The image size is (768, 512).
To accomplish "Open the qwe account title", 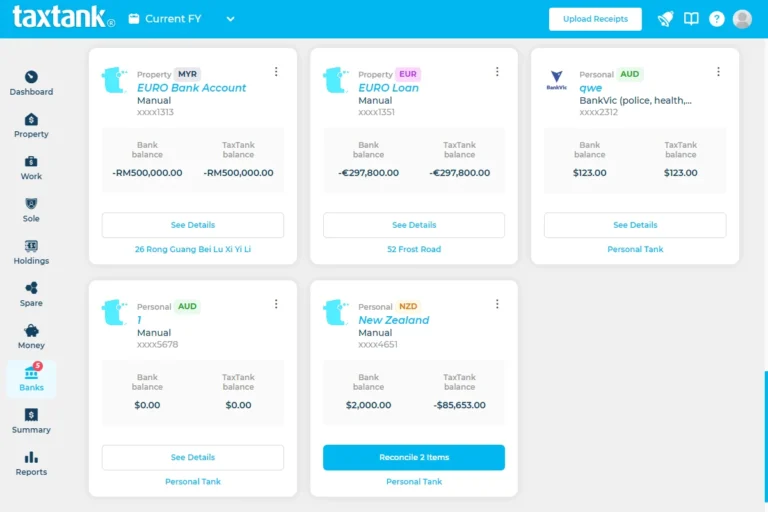I will point(591,88).
